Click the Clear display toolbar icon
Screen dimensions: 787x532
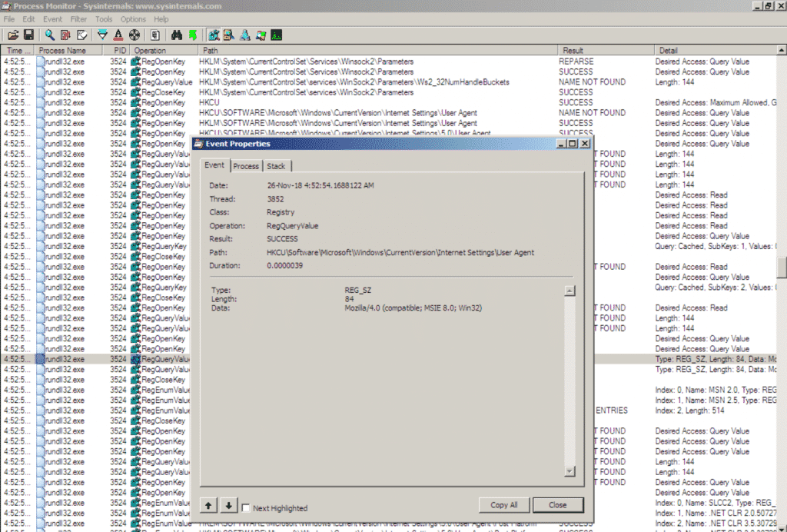81,35
